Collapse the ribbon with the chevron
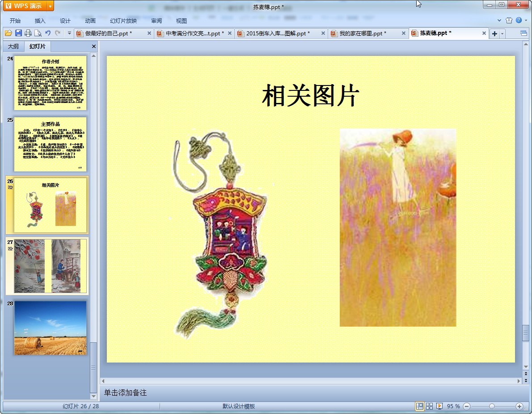This screenshot has height=414, width=532. click(x=499, y=21)
